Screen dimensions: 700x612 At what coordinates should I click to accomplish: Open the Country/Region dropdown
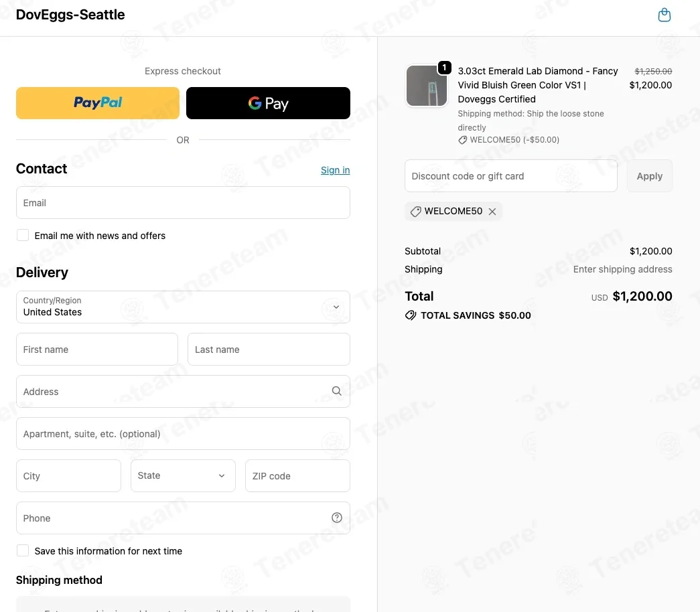pos(183,307)
